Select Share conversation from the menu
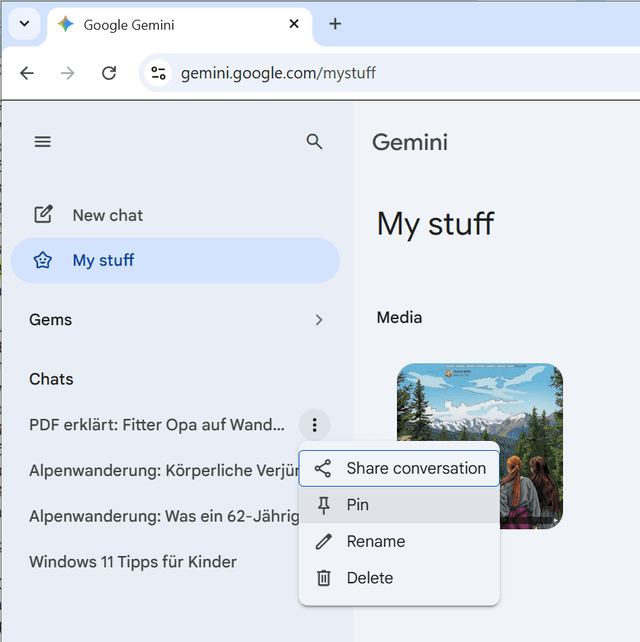The height and width of the screenshot is (642, 640). (399, 468)
